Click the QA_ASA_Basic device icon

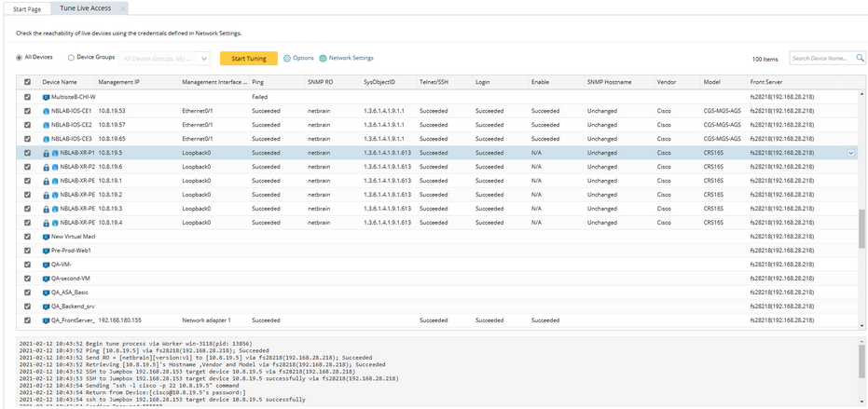(x=46, y=292)
